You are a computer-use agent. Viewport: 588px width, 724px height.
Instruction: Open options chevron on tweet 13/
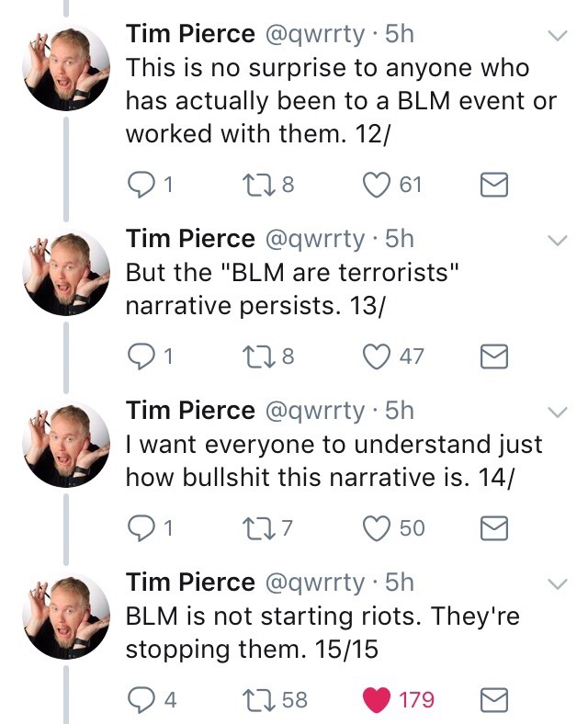(x=557, y=240)
